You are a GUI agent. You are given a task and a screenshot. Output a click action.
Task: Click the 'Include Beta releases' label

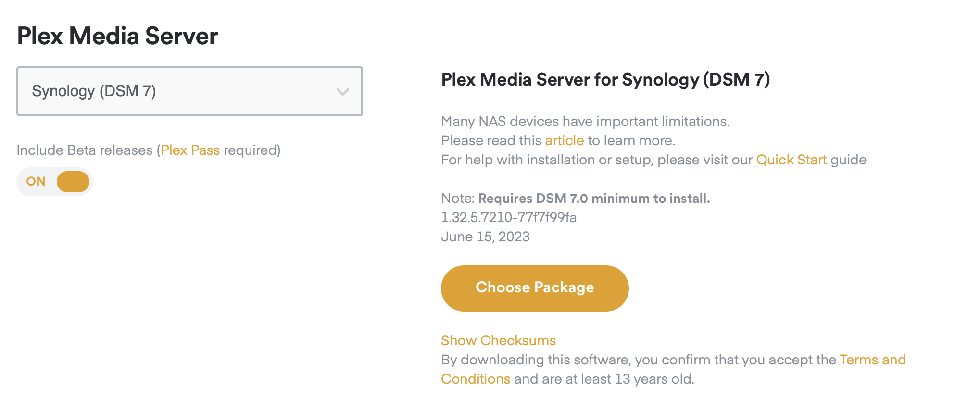[x=84, y=150]
